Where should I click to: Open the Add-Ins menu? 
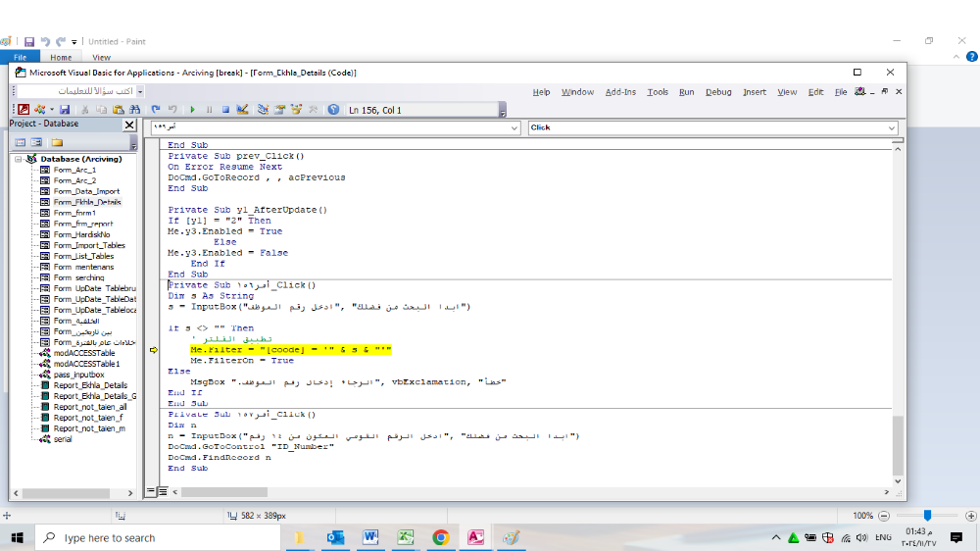tap(620, 92)
